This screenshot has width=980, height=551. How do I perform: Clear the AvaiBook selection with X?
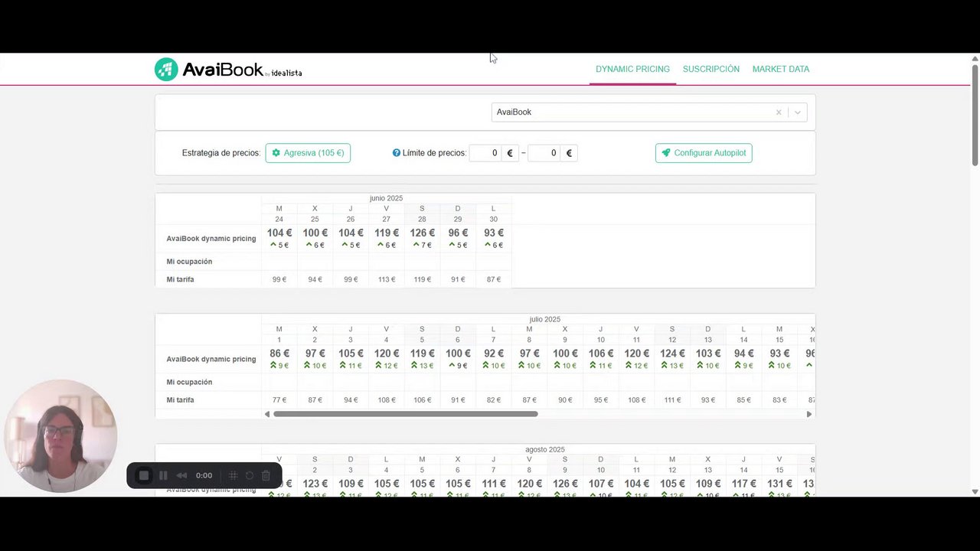pos(779,112)
